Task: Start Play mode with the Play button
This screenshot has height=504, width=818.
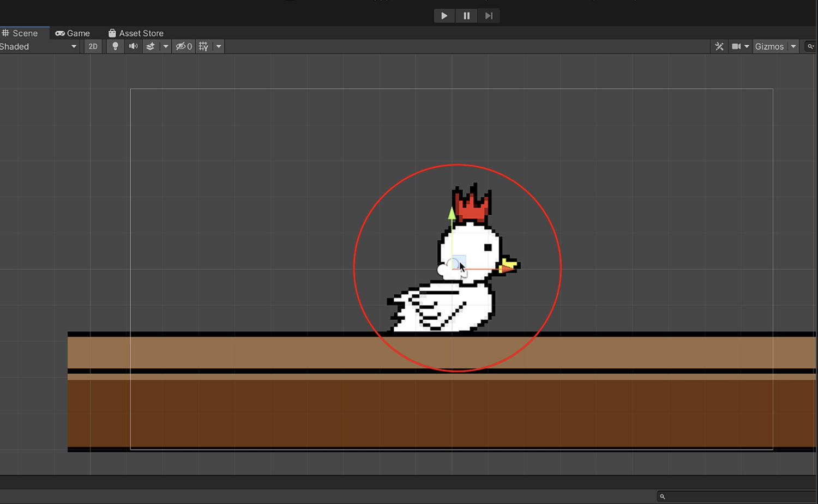Action: [x=444, y=16]
